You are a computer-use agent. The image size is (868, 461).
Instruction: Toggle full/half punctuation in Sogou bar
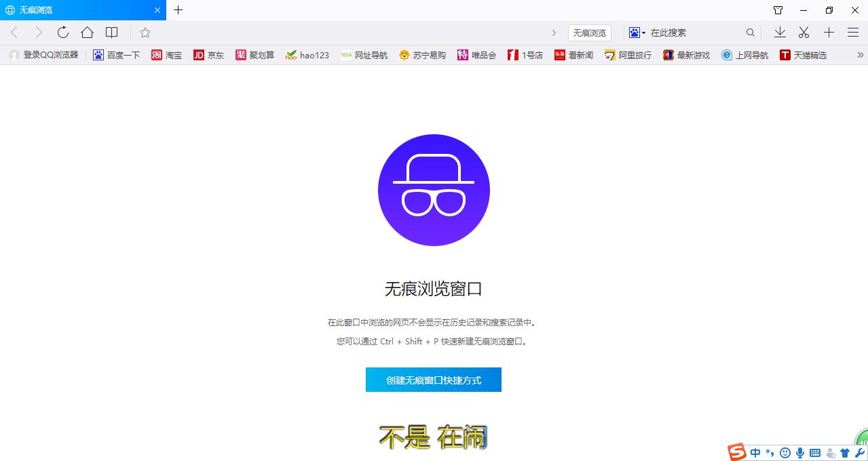click(x=770, y=452)
